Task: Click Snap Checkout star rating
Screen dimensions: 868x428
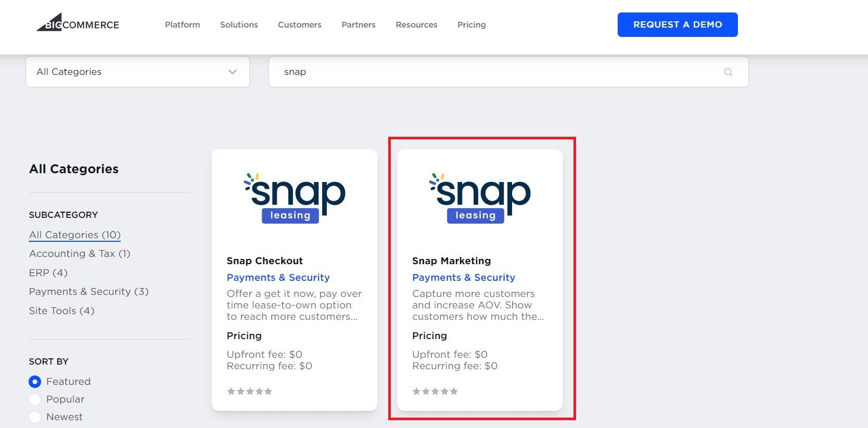Action: pos(250,391)
